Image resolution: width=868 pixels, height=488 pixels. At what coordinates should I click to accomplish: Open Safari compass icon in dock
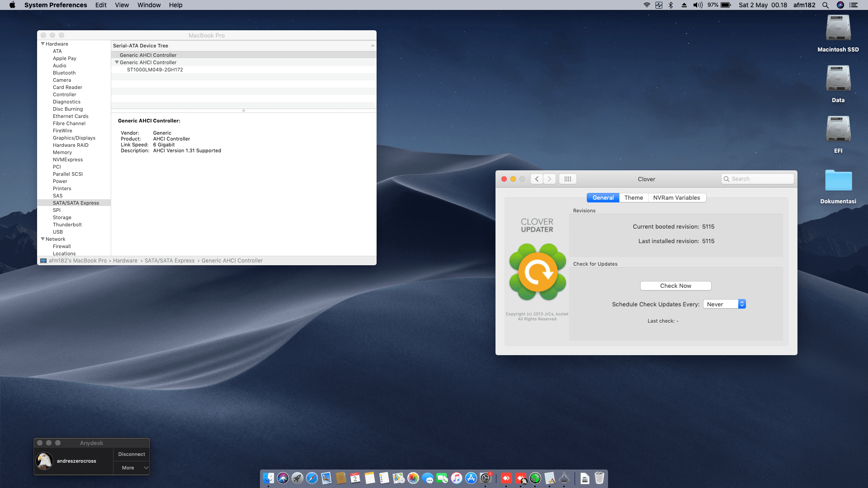[312, 478]
